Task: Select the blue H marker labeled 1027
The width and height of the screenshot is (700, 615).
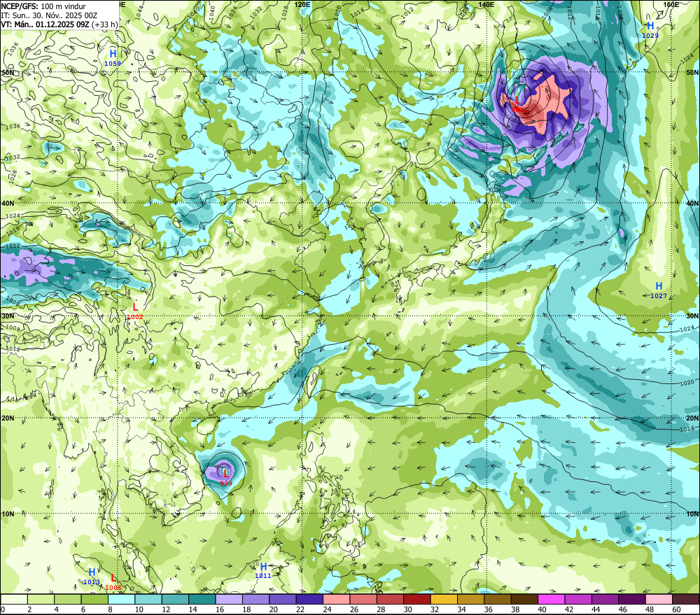Action: (x=659, y=286)
